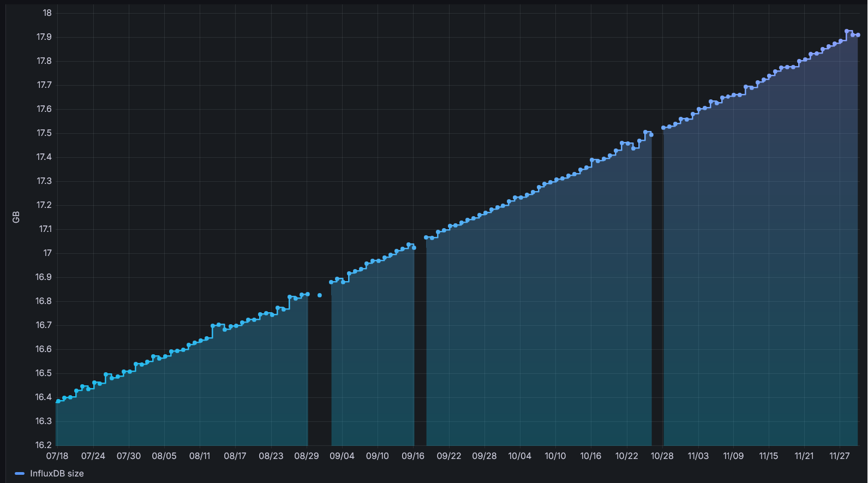This screenshot has height=483, width=868.
Task: Click the y-axis label reading exactly 17
Action: coord(48,253)
